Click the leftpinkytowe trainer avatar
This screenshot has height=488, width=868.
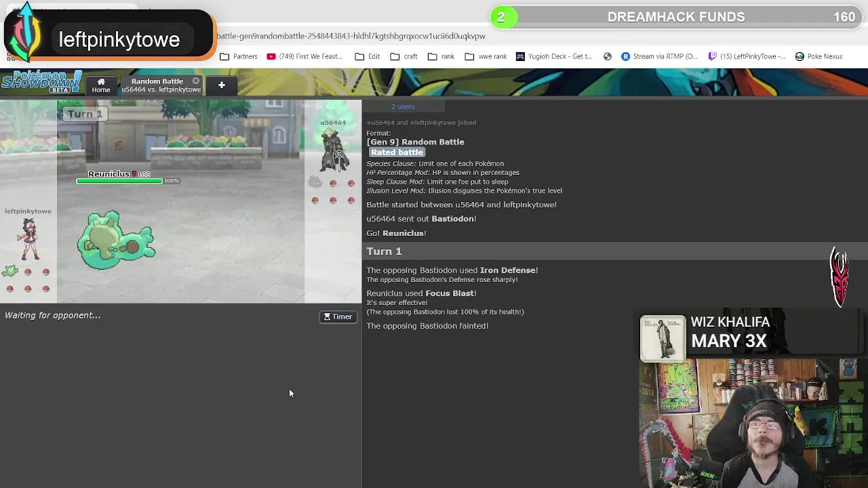29,241
